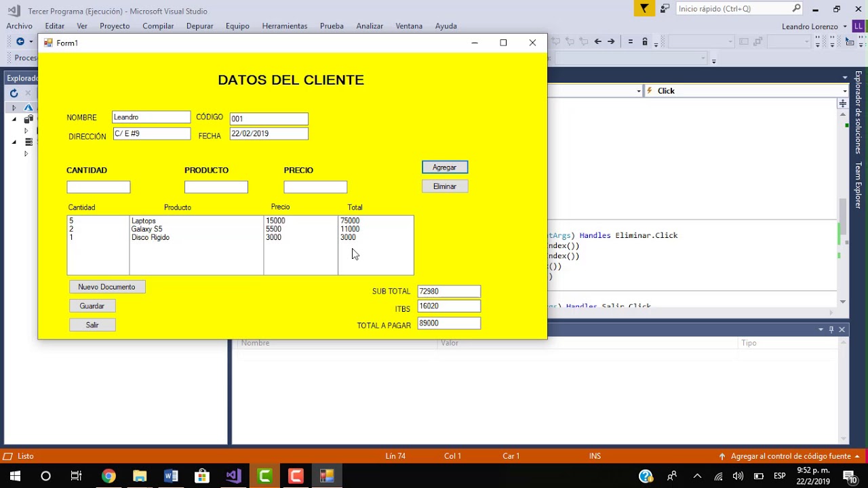The width and height of the screenshot is (868, 488).
Task: Open the Depurar menu
Action: [199, 26]
